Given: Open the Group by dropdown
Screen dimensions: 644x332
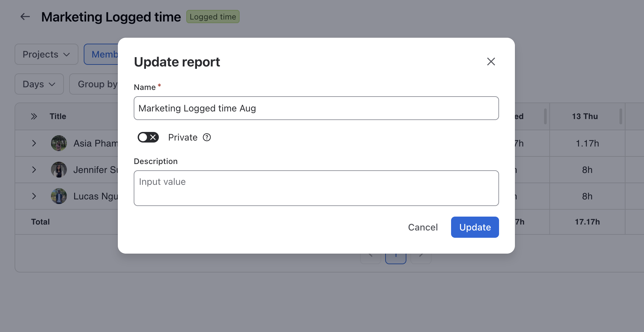Looking at the screenshot, I should click(94, 84).
